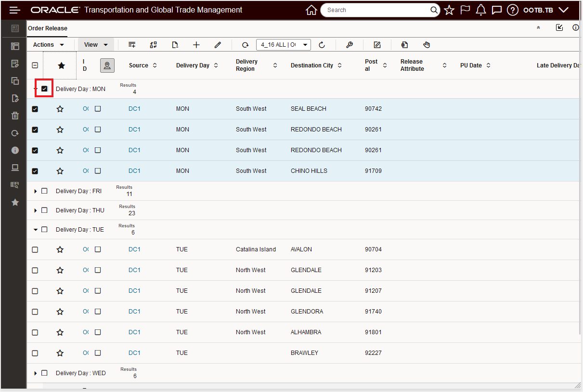The image size is (583, 392).
Task: Click the pencil edit icon
Action: [x=218, y=45]
